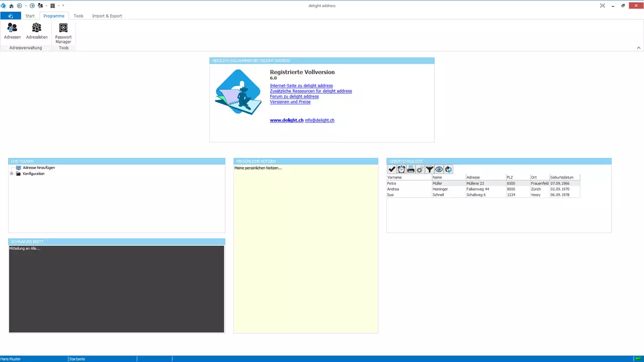
Task: Refresh the birthday list with arrows icon
Action: coord(448,169)
